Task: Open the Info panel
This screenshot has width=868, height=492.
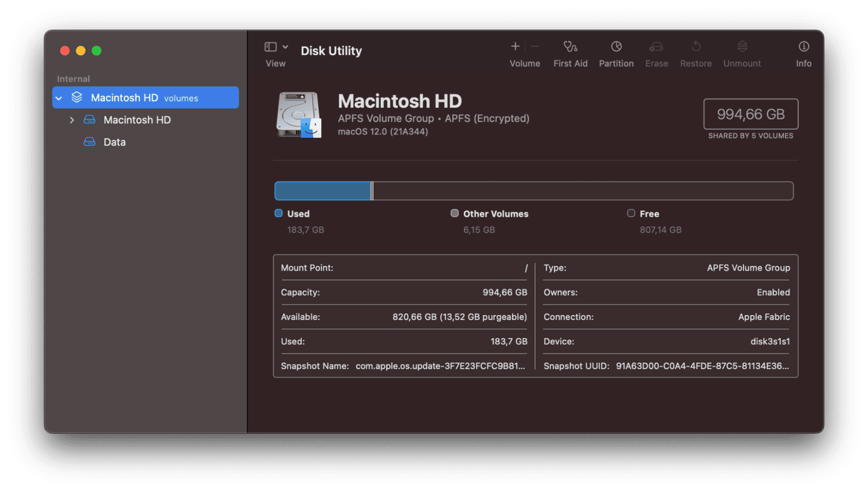Action: [x=804, y=47]
